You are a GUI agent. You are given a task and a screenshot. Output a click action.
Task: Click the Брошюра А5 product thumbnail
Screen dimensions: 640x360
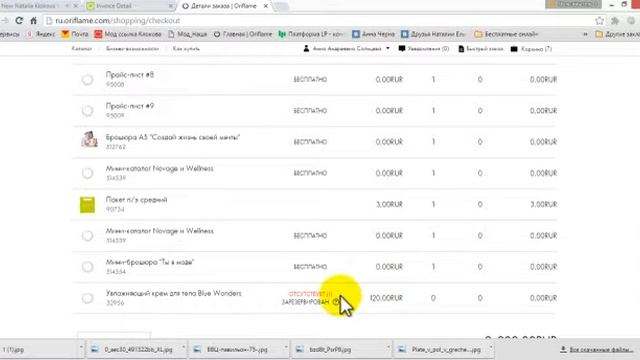pos(89,139)
